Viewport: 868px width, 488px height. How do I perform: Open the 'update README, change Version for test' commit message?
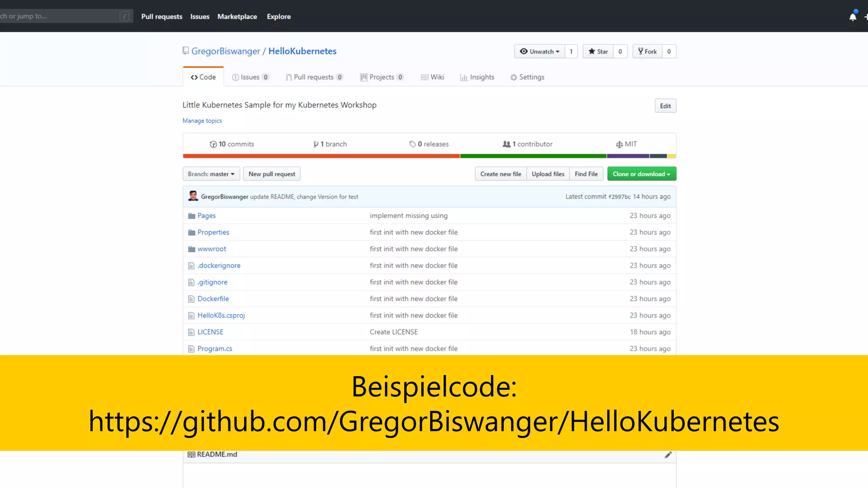(x=304, y=197)
